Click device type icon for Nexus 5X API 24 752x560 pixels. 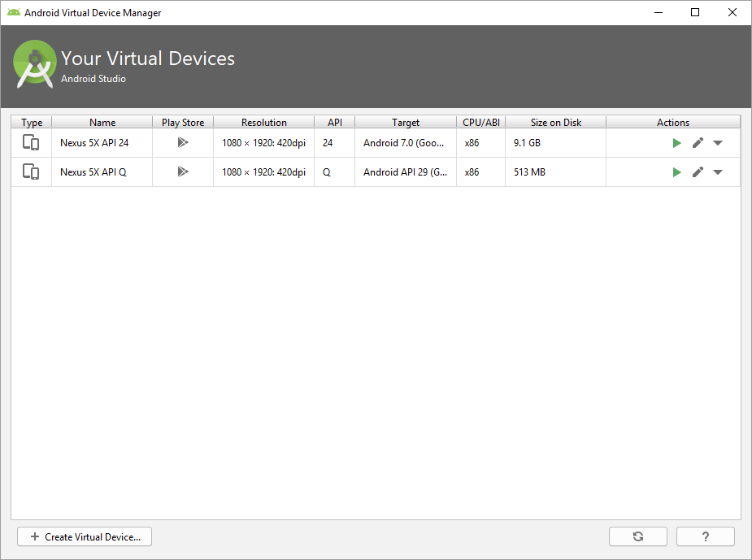[x=31, y=143]
